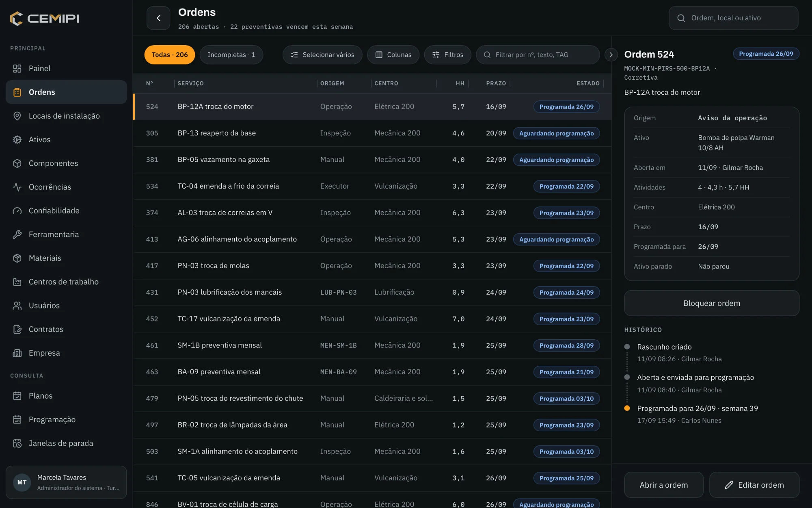Click the Ocorrências pulse icon

(x=17, y=187)
